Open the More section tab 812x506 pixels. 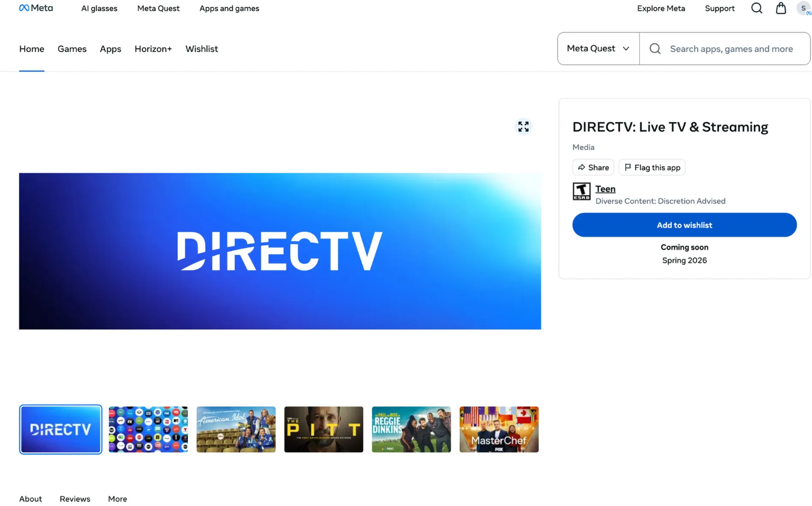click(117, 499)
